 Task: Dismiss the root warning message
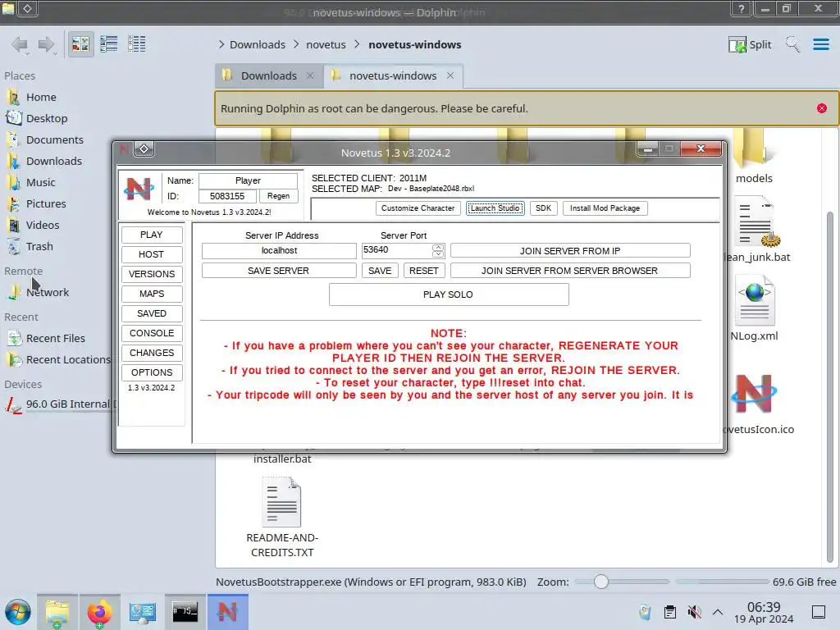pos(822,108)
